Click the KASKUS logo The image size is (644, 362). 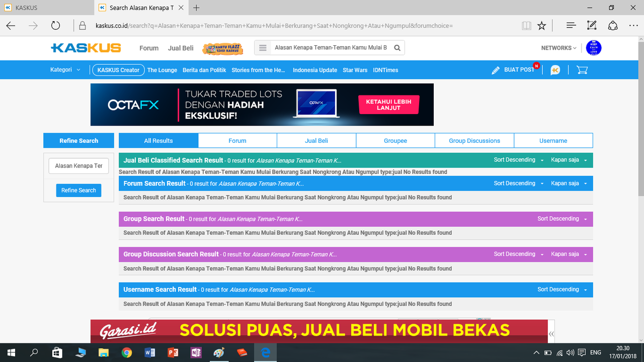tap(86, 48)
